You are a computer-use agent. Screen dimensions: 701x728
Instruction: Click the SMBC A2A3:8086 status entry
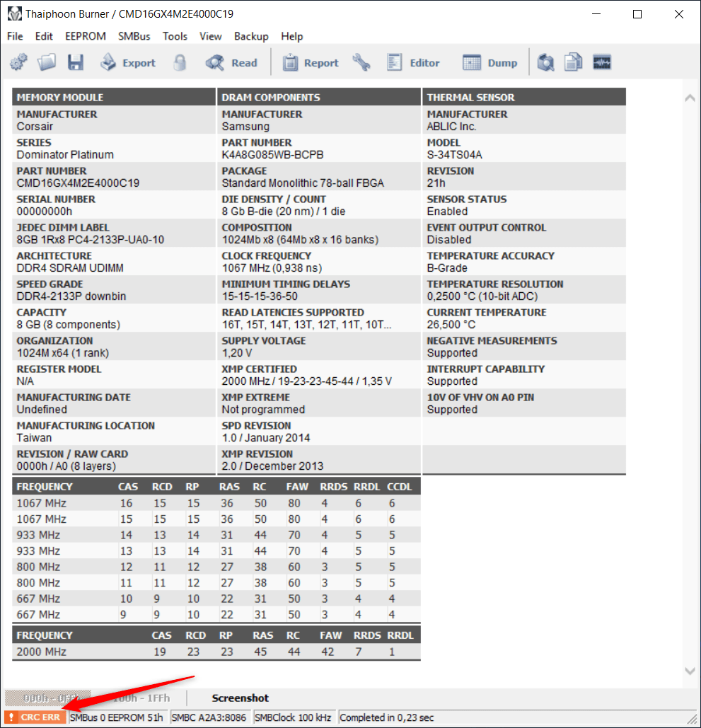209,717
